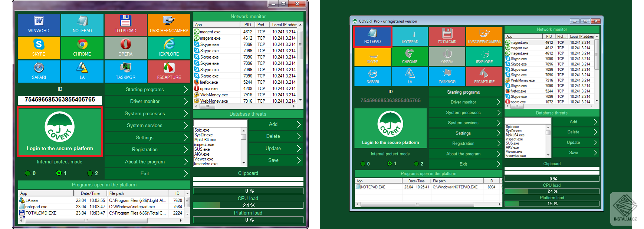Select protect mode 1 in left window

coord(59,173)
